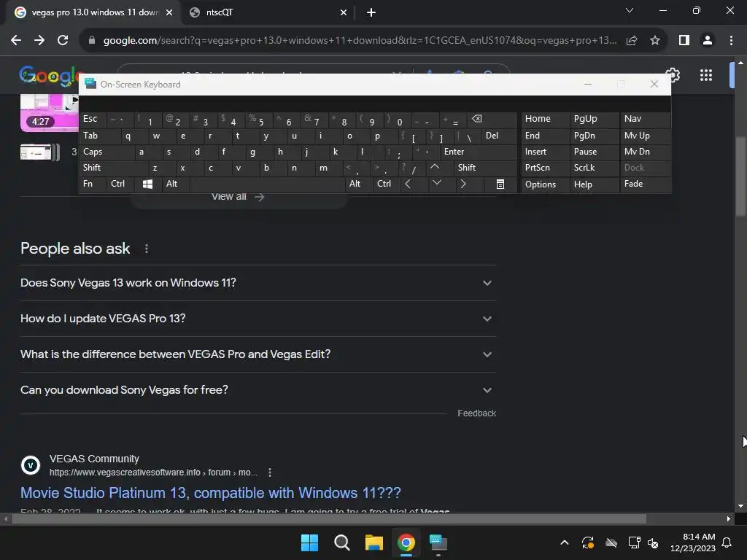Click the Backspace key on On-Screen Keyboard

[491, 119]
